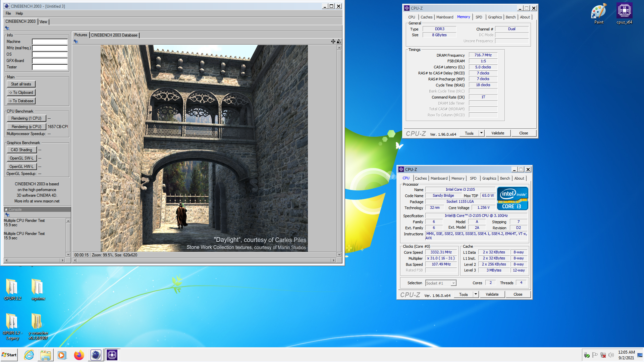Click the pin icon under Pictures tab
This screenshot has width=644, height=362.
coord(76,42)
